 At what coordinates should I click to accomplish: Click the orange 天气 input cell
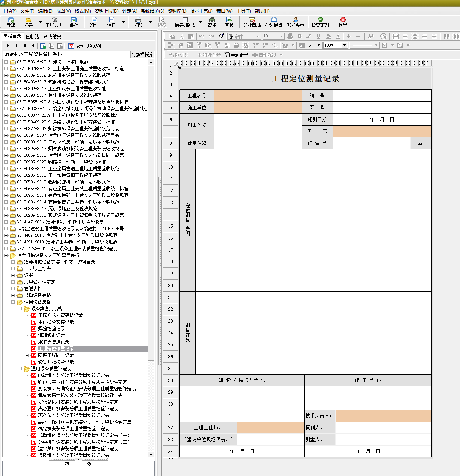coord(382,131)
